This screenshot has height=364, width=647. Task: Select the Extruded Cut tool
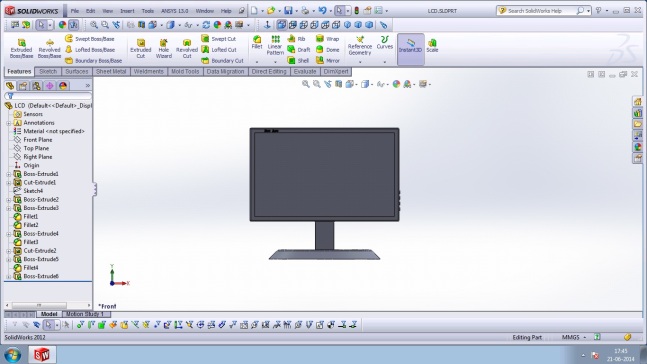point(141,48)
